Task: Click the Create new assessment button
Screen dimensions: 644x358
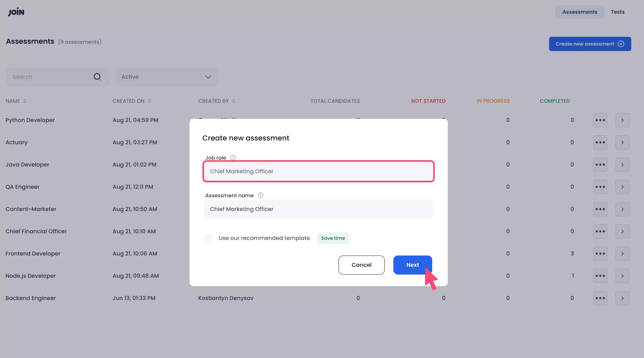Action: (x=590, y=44)
